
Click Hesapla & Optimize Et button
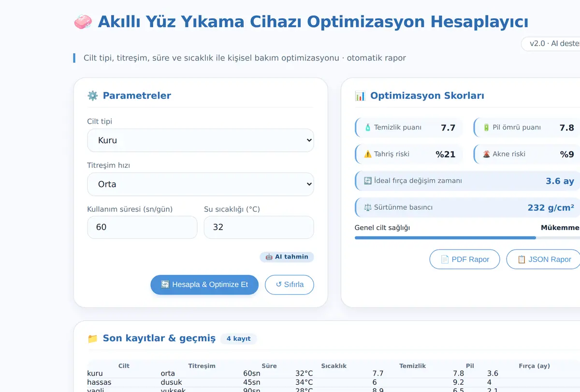tap(204, 285)
